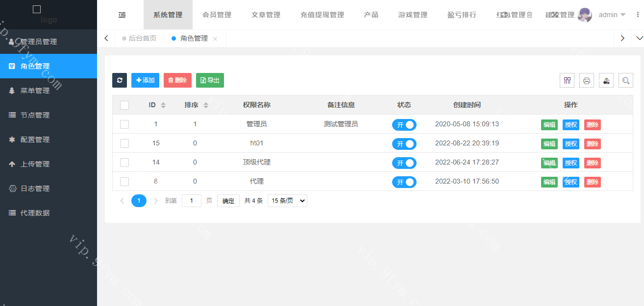Select 菜单管理 in the sidebar
Viewport: 644px width, 306px height.
coord(35,91)
